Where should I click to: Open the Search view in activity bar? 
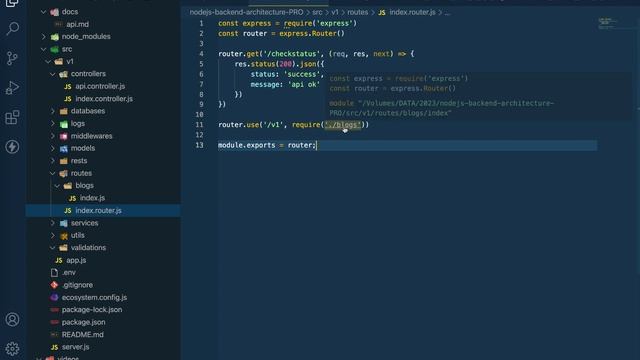(x=13, y=29)
